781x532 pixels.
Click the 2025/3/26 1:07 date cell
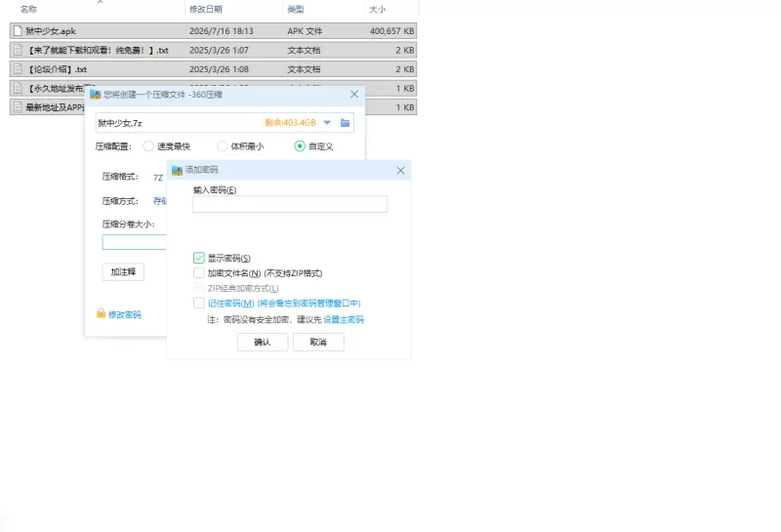(x=219, y=51)
